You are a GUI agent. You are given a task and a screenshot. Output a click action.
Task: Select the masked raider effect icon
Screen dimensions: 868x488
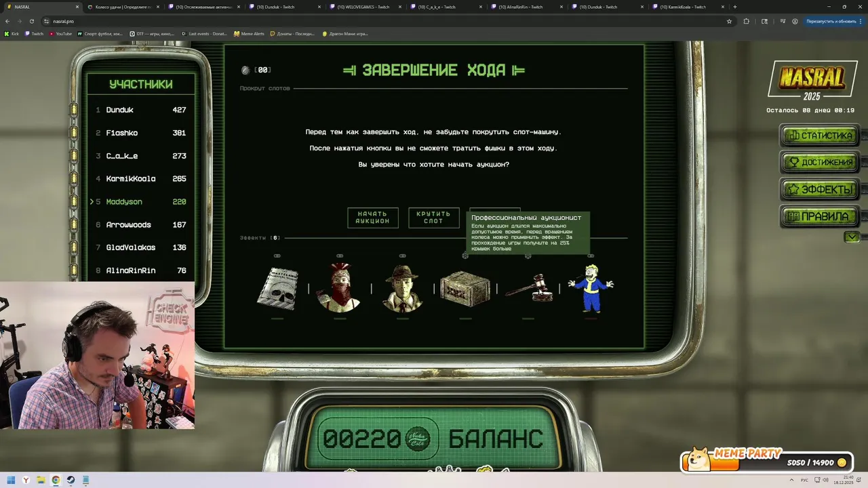340,287
